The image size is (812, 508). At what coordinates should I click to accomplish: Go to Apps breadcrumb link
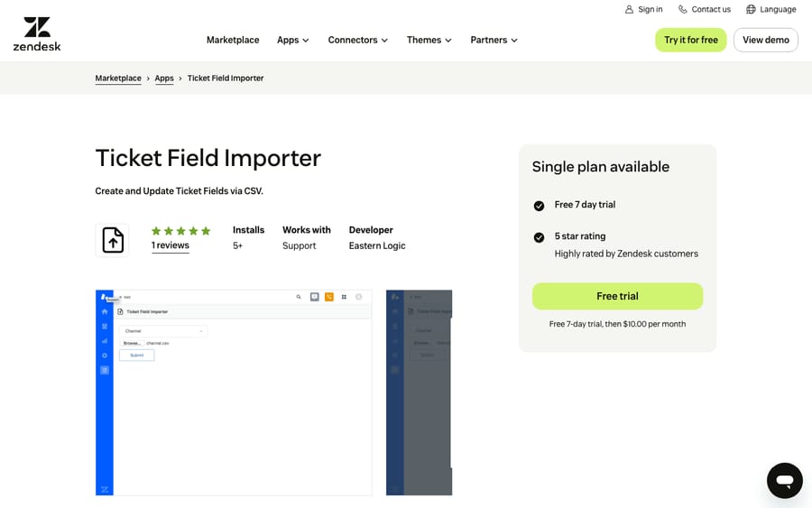point(164,79)
